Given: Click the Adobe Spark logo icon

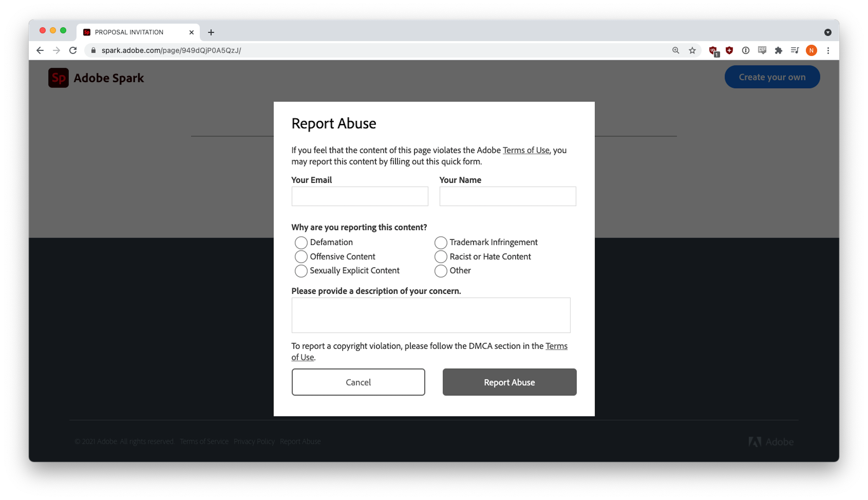Looking at the screenshot, I should click(x=58, y=77).
